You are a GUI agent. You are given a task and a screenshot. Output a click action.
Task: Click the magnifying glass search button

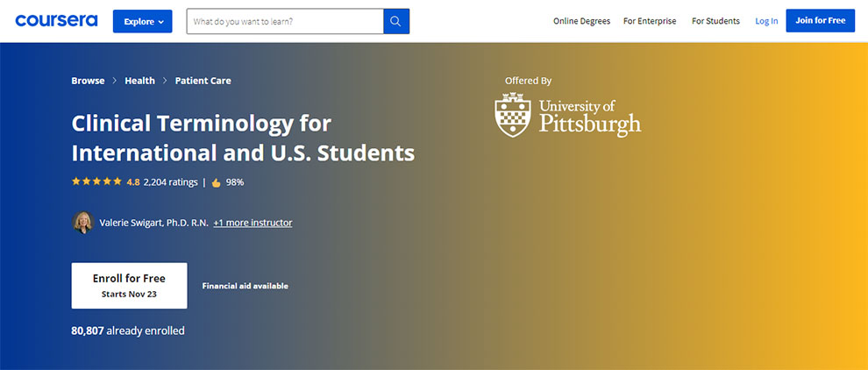(395, 22)
